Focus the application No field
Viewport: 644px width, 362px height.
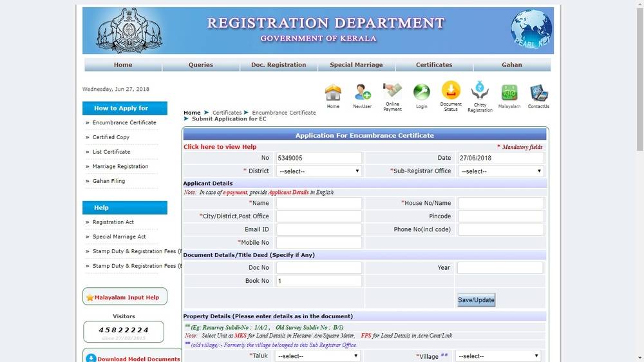point(319,158)
